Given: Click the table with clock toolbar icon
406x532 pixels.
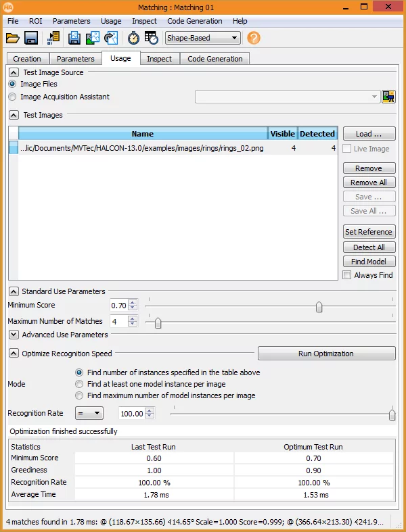Looking at the screenshot, I should (151, 39).
